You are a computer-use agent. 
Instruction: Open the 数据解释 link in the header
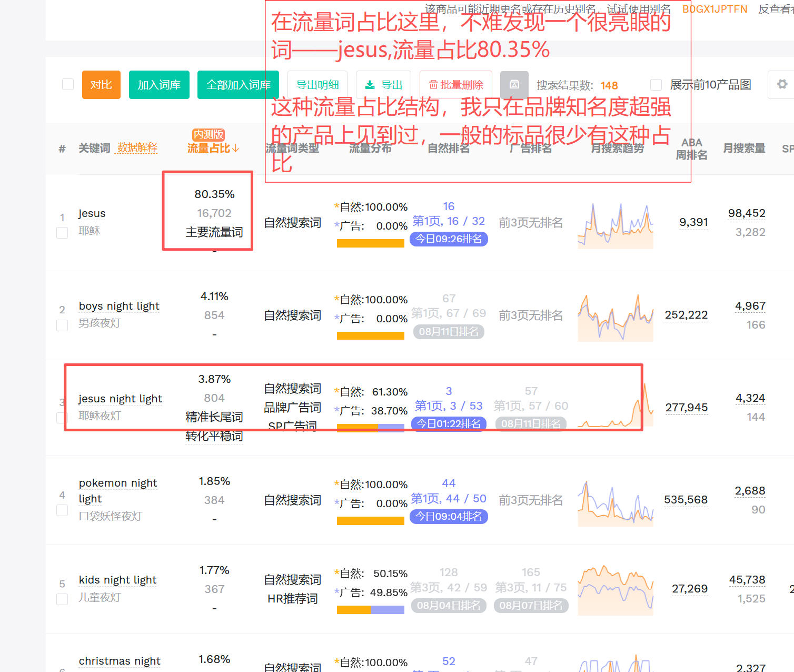137,147
